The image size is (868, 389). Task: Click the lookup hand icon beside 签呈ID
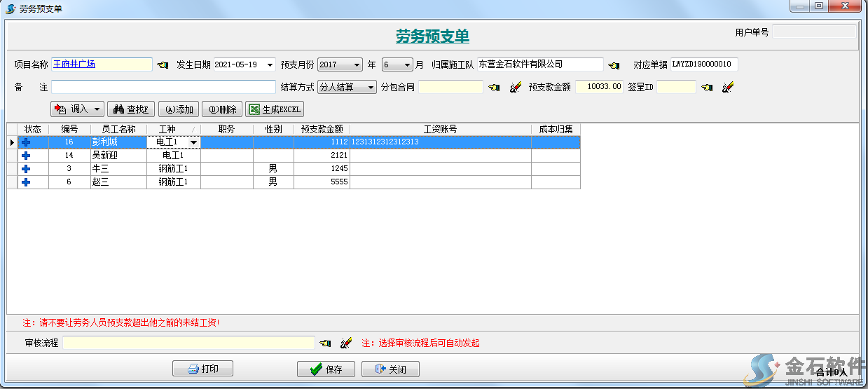click(708, 88)
